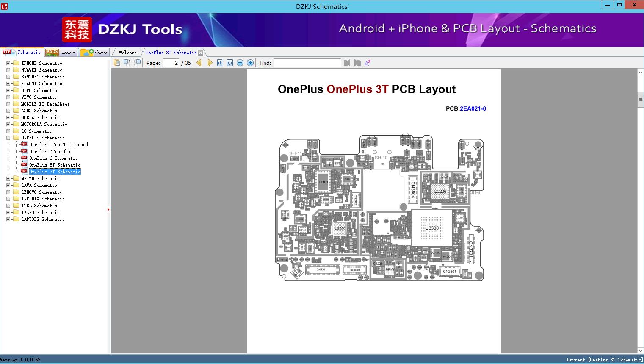
Task: Click the copy page icon in viewer toolbar
Action: point(116,63)
